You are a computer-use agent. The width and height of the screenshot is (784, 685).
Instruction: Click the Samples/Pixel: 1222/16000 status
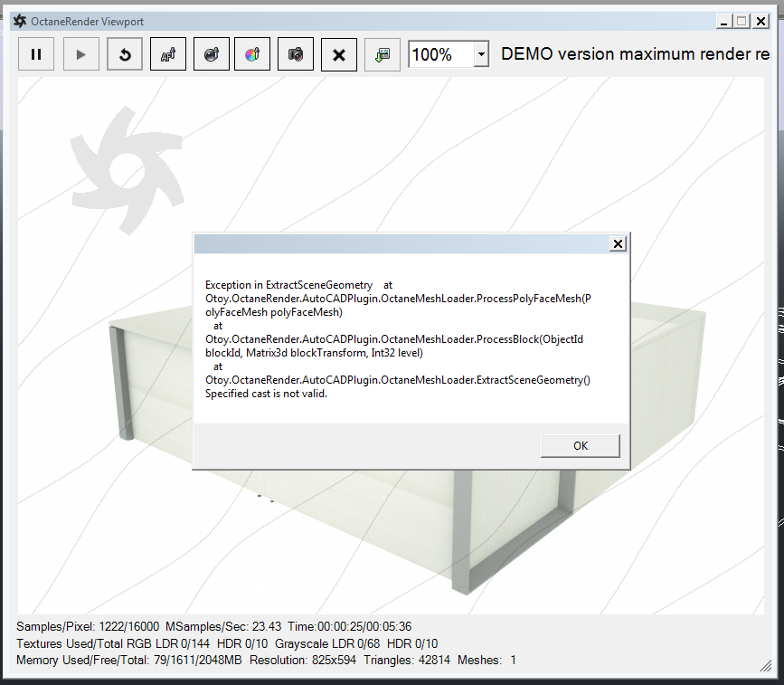(x=88, y=626)
